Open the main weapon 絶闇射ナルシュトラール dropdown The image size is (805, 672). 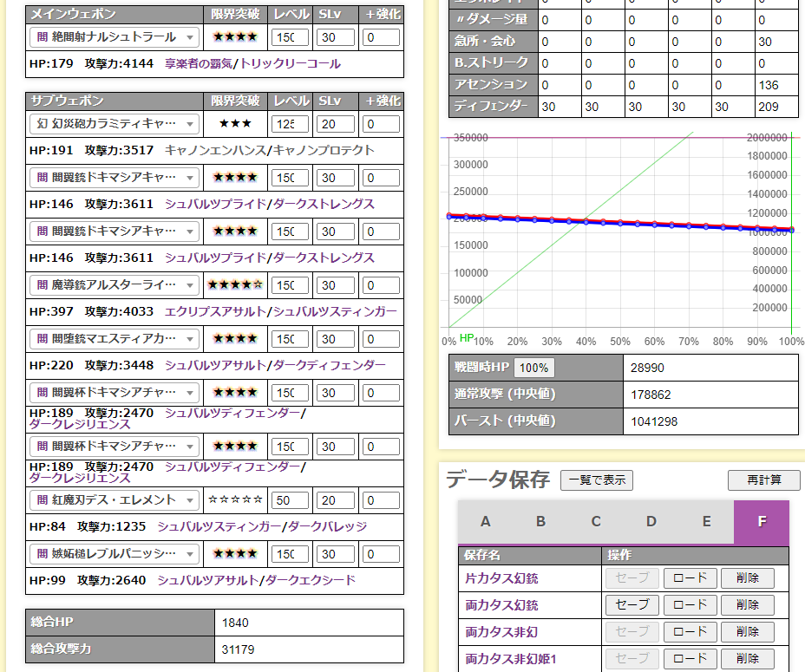click(114, 37)
